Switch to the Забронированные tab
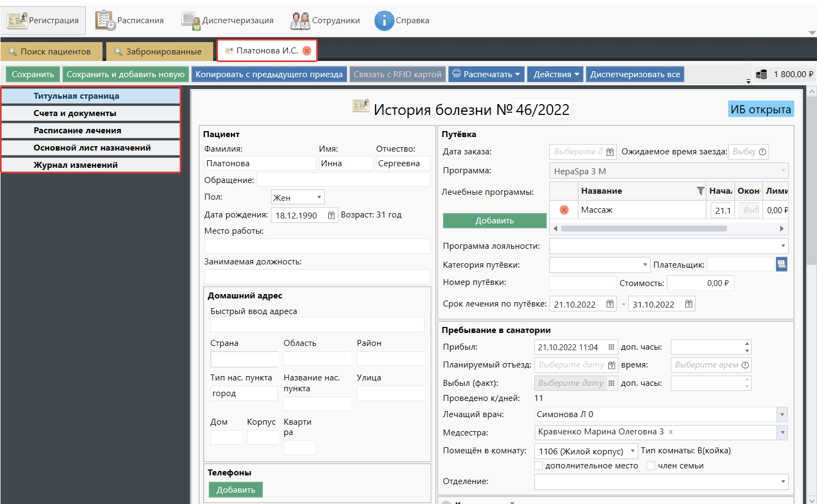 [x=158, y=52]
